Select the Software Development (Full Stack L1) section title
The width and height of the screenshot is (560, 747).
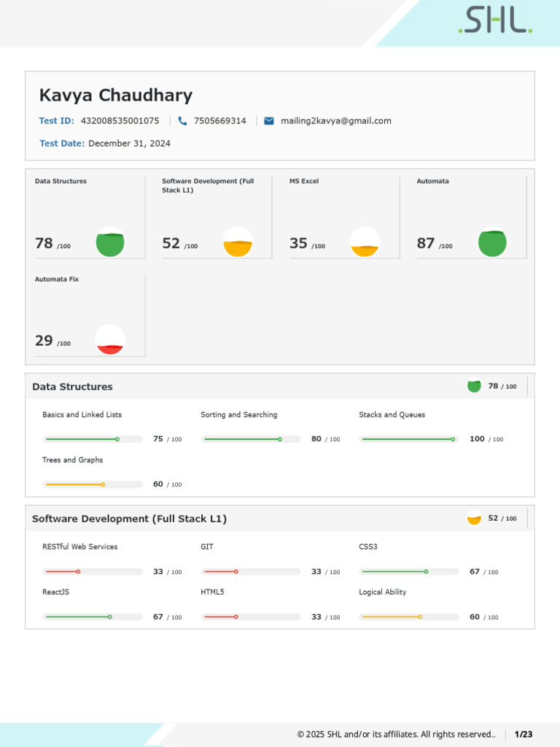coord(129,519)
